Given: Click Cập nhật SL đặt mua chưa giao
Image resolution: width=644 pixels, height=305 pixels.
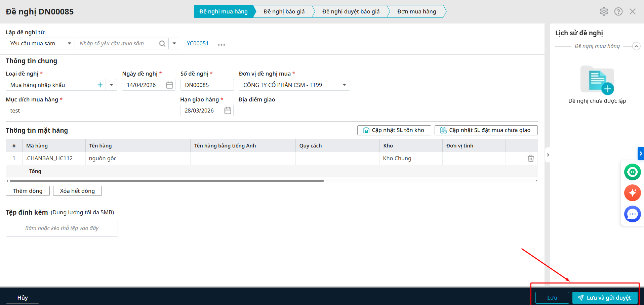Looking at the screenshot, I should tap(486, 130).
